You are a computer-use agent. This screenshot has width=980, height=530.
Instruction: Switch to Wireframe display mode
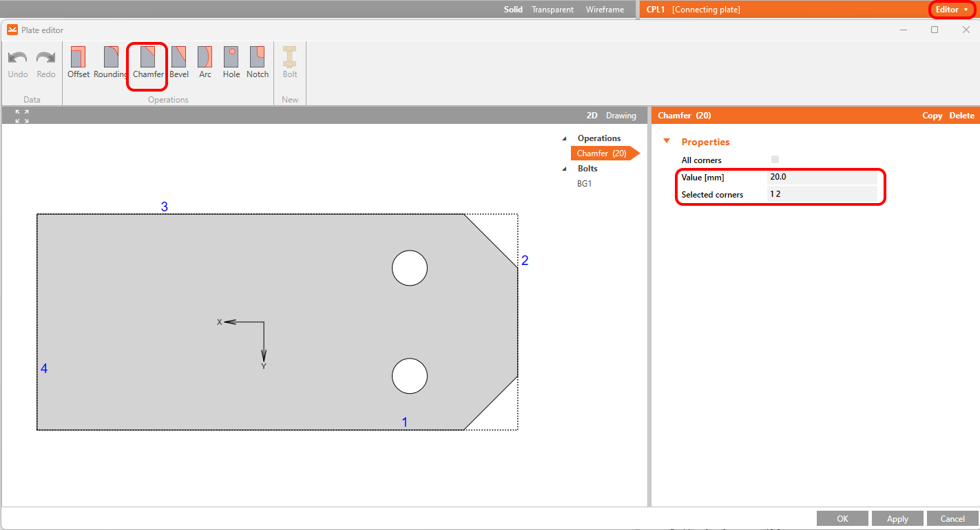pyautogui.click(x=605, y=10)
